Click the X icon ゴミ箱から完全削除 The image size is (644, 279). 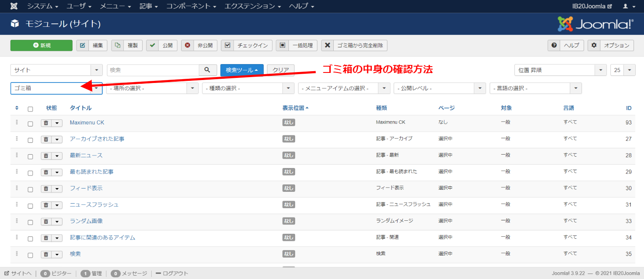(328, 46)
